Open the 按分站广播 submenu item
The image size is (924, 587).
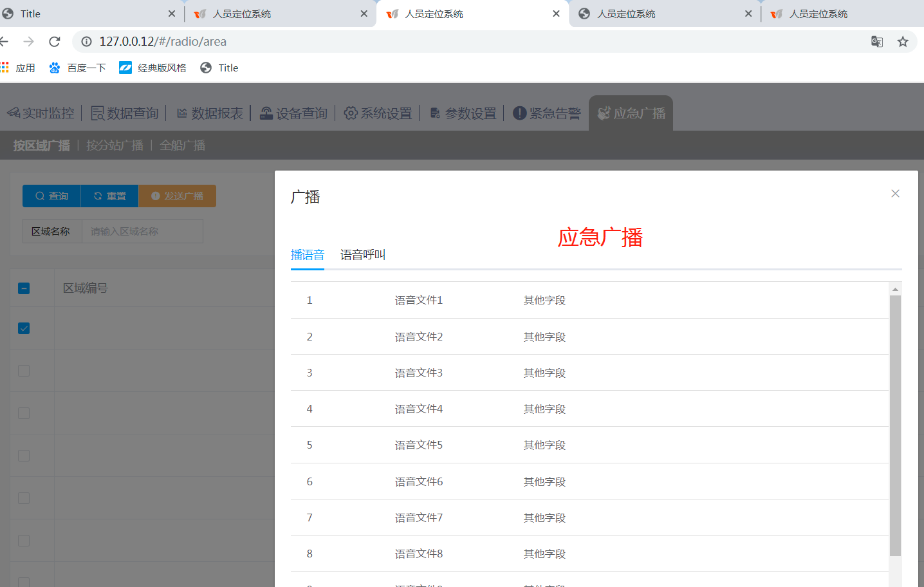click(x=115, y=145)
